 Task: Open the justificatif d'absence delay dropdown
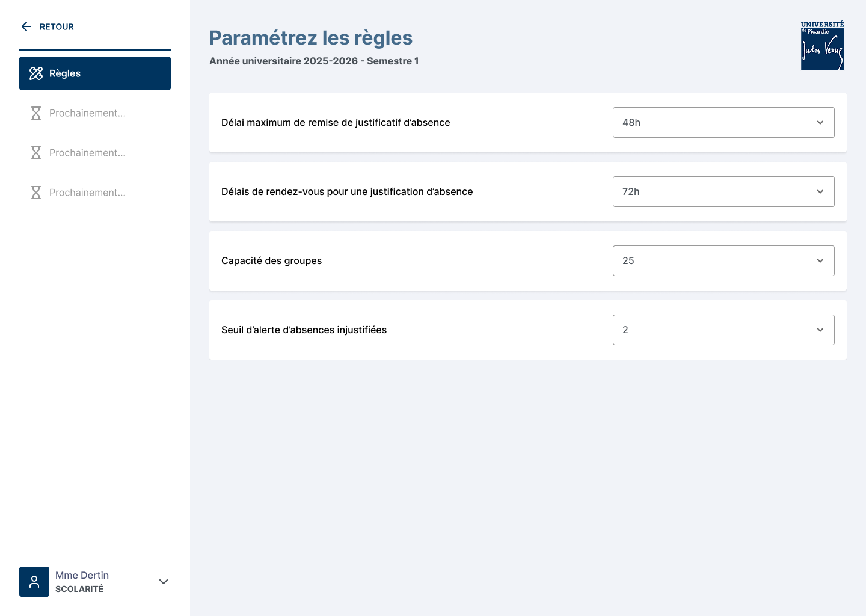click(x=723, y=122)
